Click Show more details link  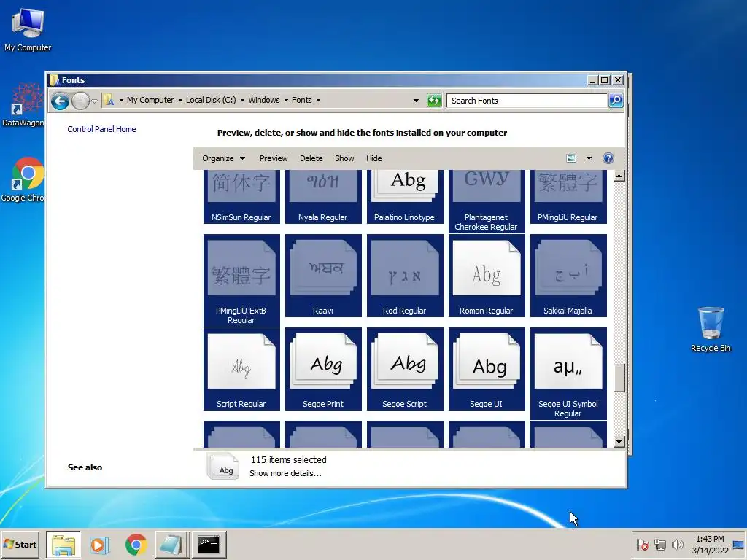[285, 473]
